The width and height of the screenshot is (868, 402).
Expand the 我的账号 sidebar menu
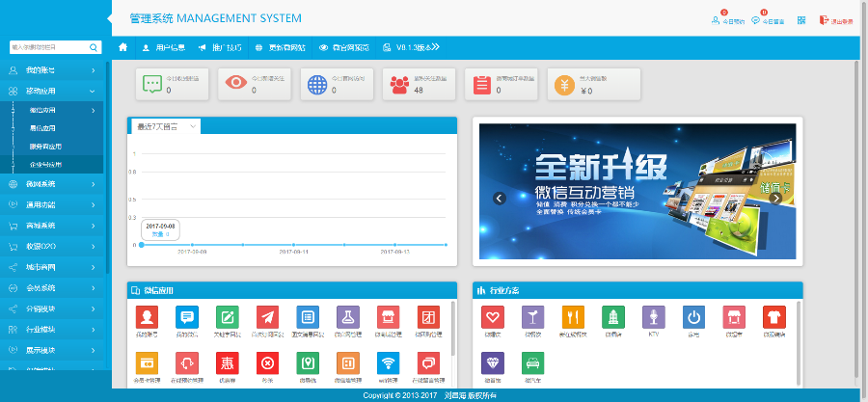52,70
